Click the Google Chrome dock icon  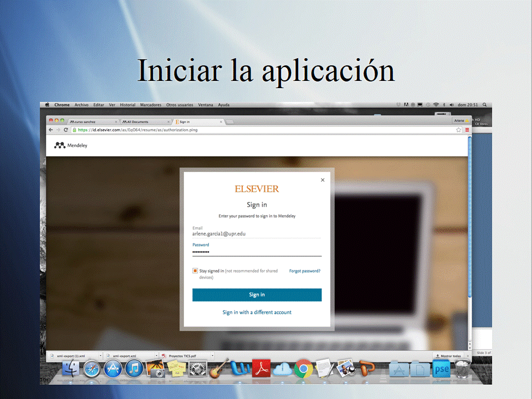[x=303, y=369]
